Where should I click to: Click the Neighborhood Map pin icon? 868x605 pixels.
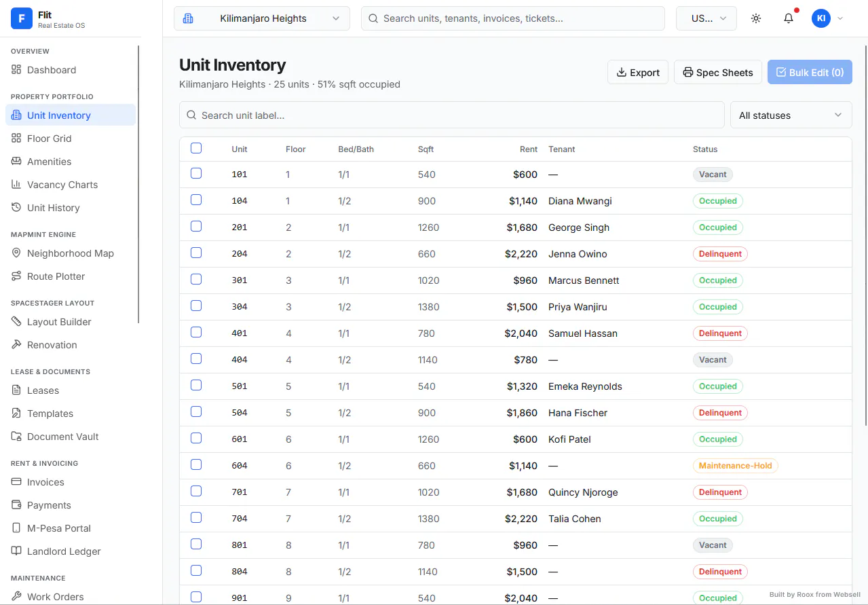tap(16, 253)
